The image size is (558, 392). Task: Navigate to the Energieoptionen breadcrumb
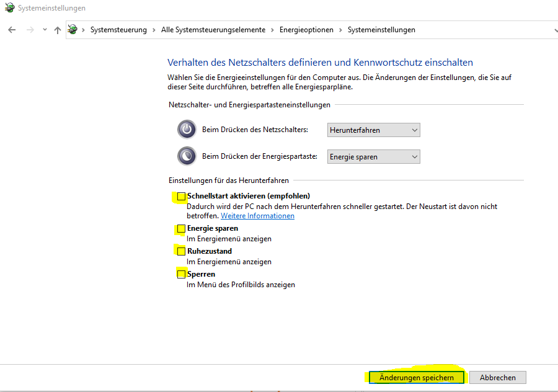(x=306, y=30)
